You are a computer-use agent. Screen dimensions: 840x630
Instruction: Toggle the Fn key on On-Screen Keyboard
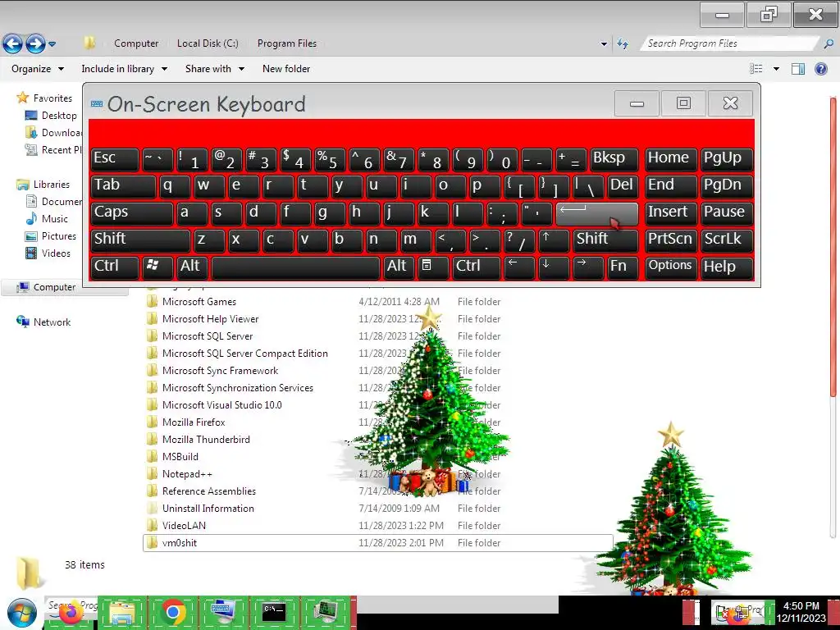click(623, 267)
